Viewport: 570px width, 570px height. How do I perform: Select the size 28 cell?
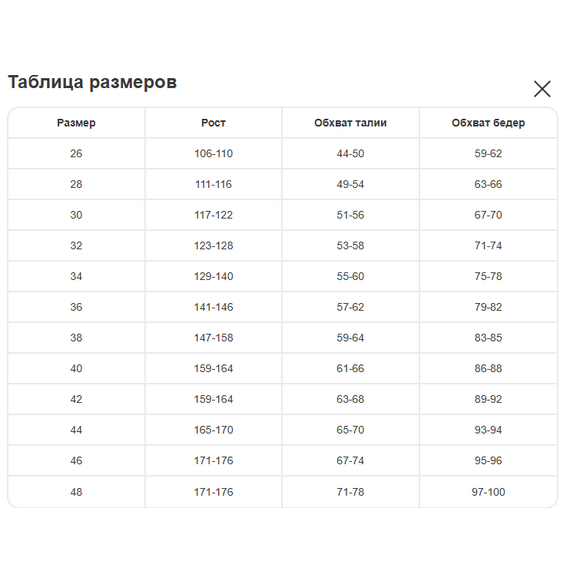(x=76, y=184)
